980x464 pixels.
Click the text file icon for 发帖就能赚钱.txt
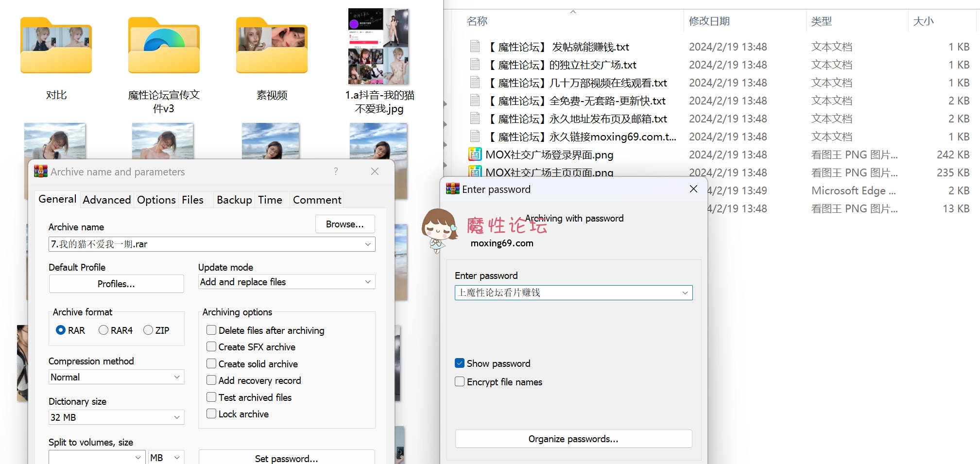click(475, 47)
